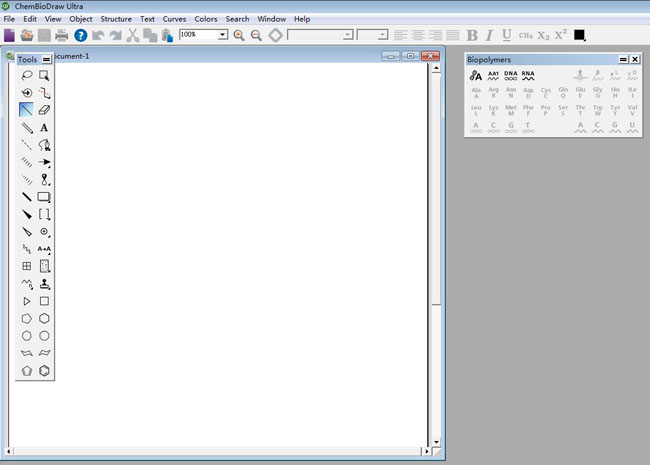Choose the Text tool marked A
This screenshot has width=650, height=465.
pos(44,128)
